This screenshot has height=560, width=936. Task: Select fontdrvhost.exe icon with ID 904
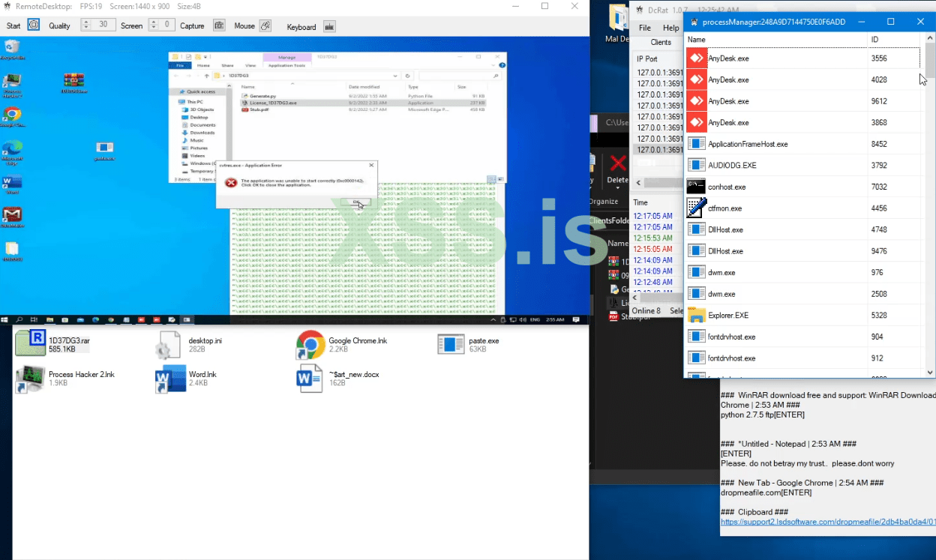(x=697, y=337)
